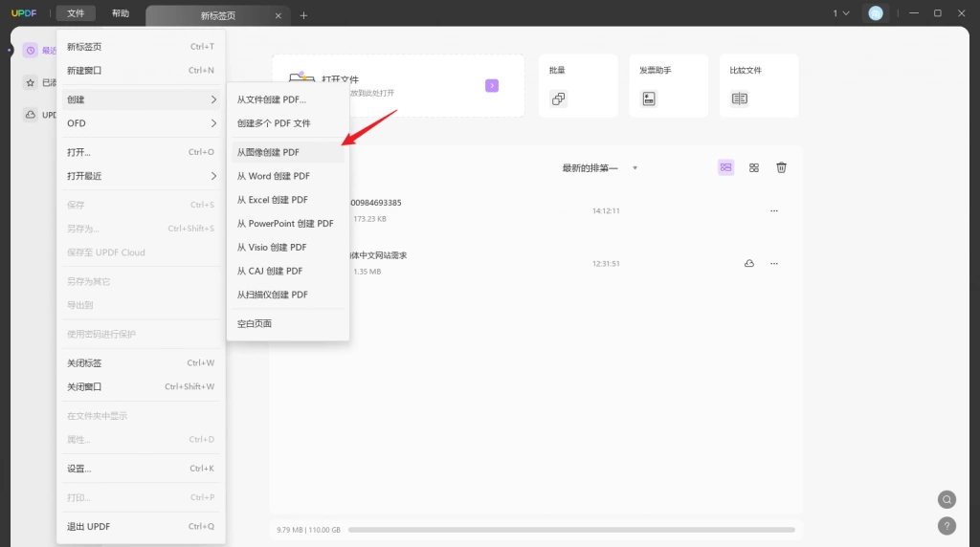Click the help question mark button

[947, 526]
